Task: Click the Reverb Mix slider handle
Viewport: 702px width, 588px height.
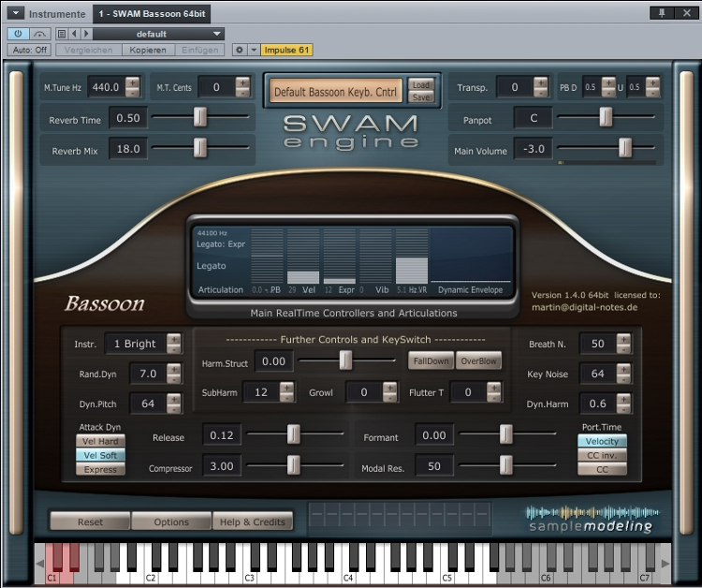Action: point(200,147)
